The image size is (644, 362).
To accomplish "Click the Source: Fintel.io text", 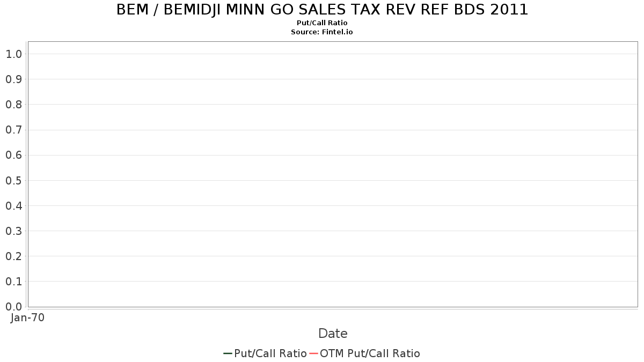I will tap(322, 32).
